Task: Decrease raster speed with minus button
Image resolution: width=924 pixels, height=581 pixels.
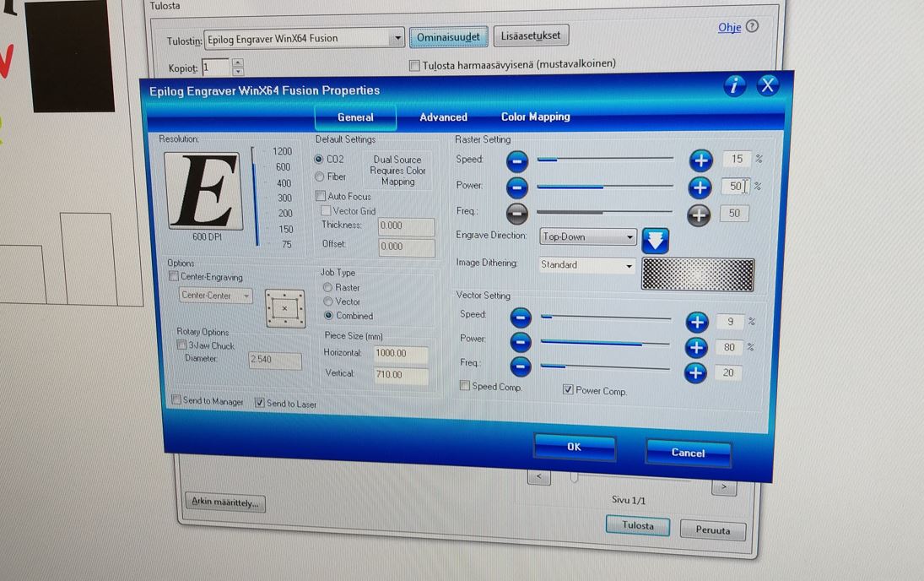Action: [516, 161]
